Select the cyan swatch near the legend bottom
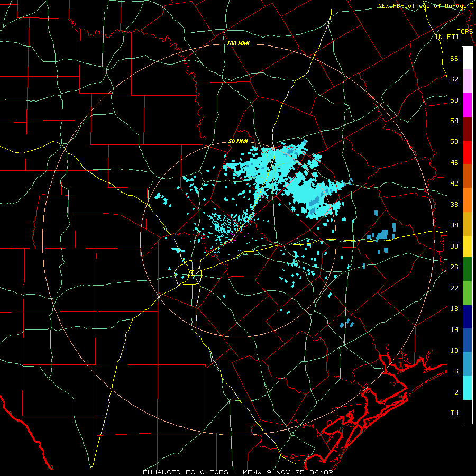Viewport: 476px width, 476px height. tap(467, 388)
